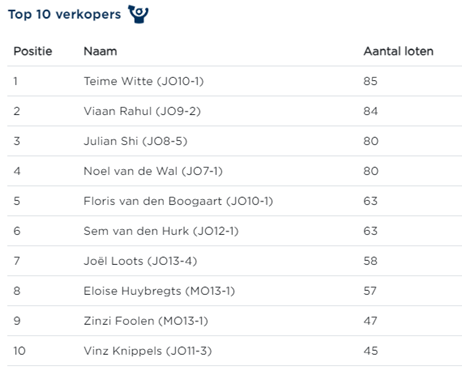
Task: Click the 45 loten value
Action: click(x=370, y=351)
